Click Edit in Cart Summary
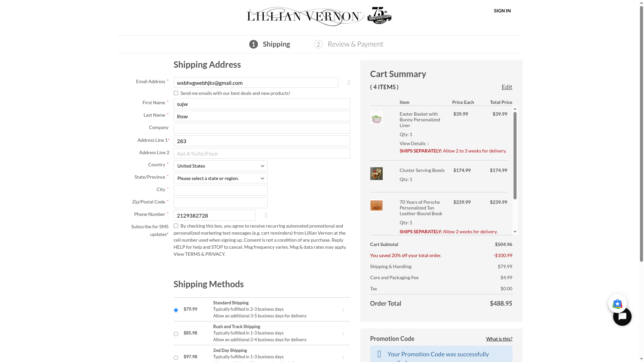The image size is (644, 362). (x=506, y=87)
